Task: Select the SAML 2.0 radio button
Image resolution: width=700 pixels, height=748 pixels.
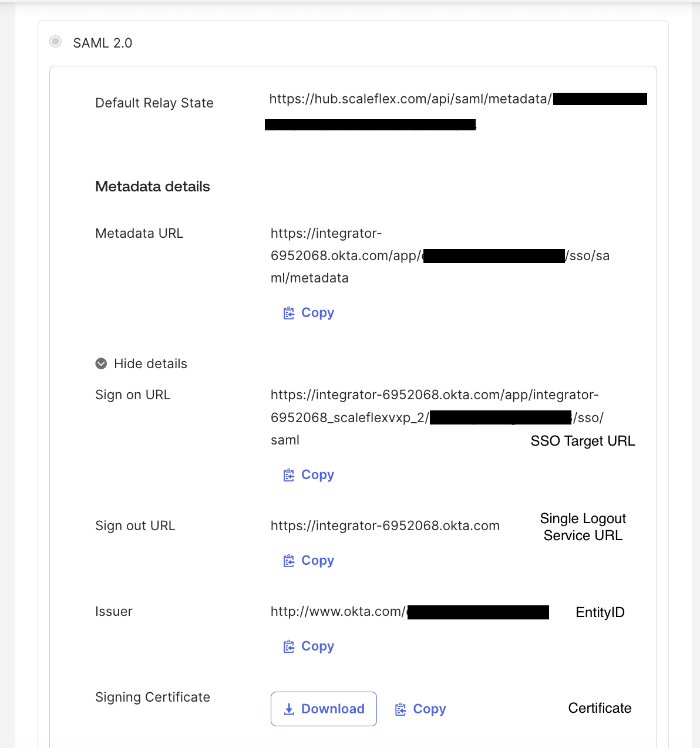Action: point(56,42)
